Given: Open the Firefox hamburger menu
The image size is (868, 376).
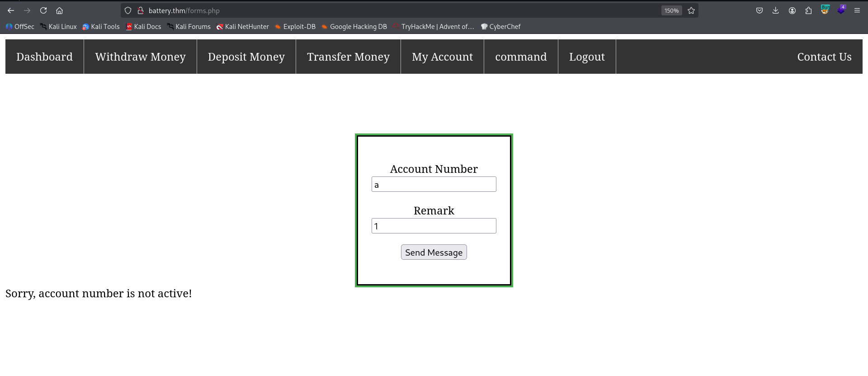Looking at the screenshot, I should pos(857,10).
